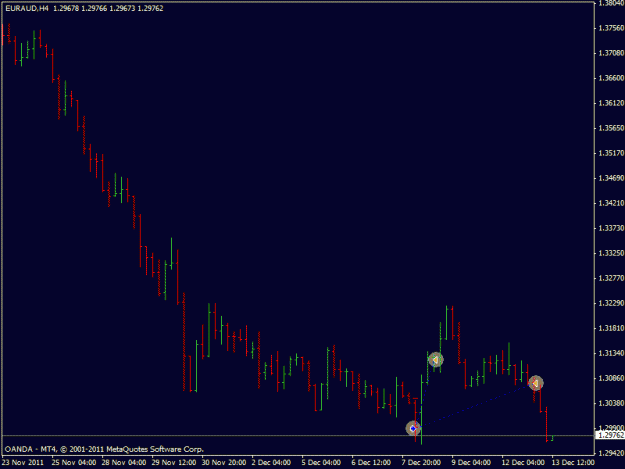The image size is (625, 469).
Task: Click the high value 1.29766 in the chart header
Action: [94, 8]
